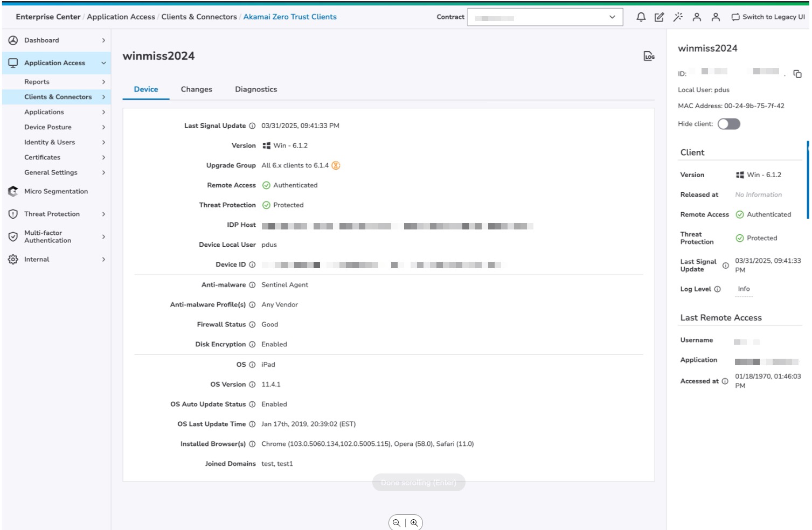Switch to the Changes tab
812x530 pixels.
point(196,89)
